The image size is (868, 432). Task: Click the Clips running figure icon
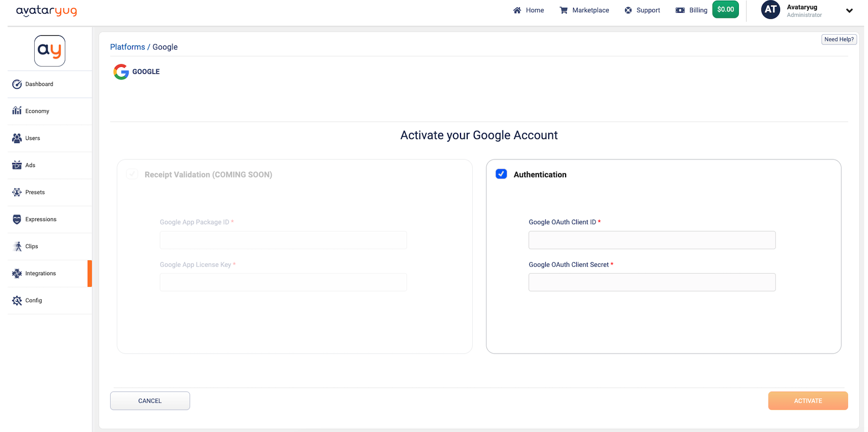(17, 246)
